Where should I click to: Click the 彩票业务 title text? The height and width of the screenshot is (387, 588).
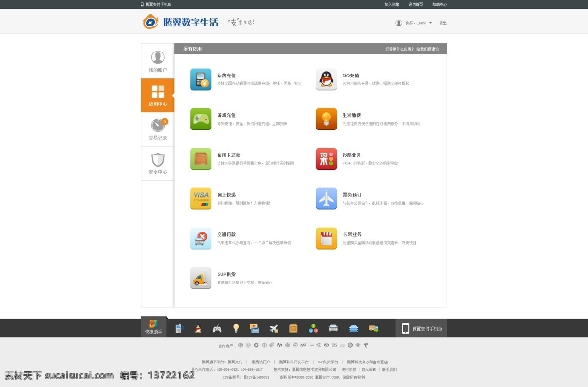pos(352,155)
